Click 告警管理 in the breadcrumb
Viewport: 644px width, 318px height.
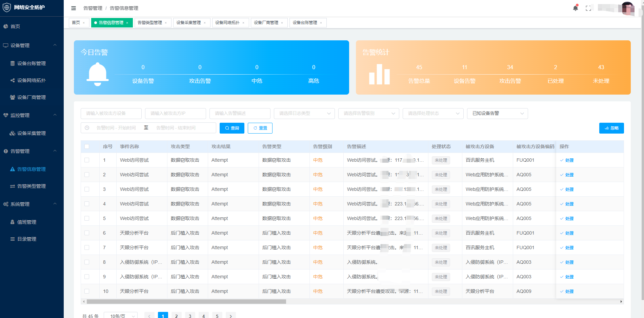[x=93, y=8]
